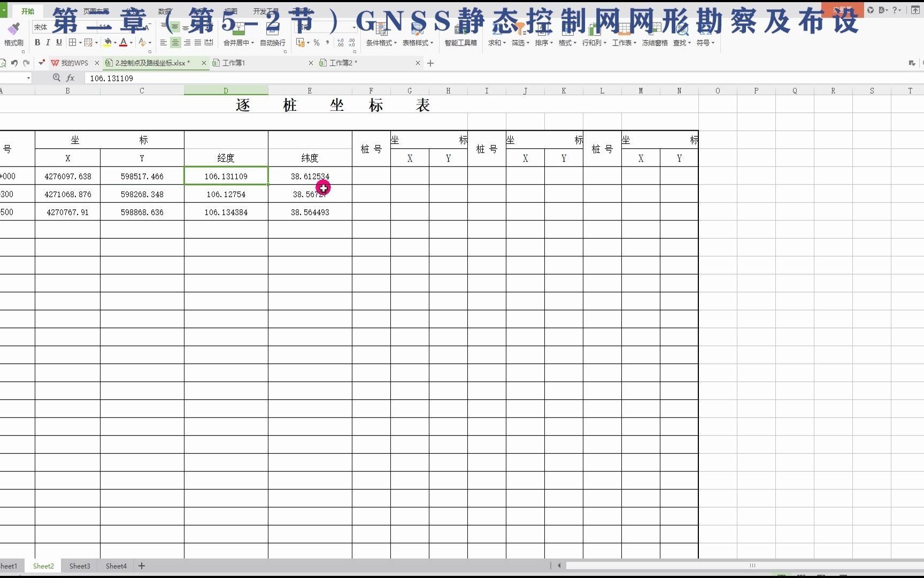Click the skin icon at top right
This screenshot has height=578, width=924.
coord(871,10)
